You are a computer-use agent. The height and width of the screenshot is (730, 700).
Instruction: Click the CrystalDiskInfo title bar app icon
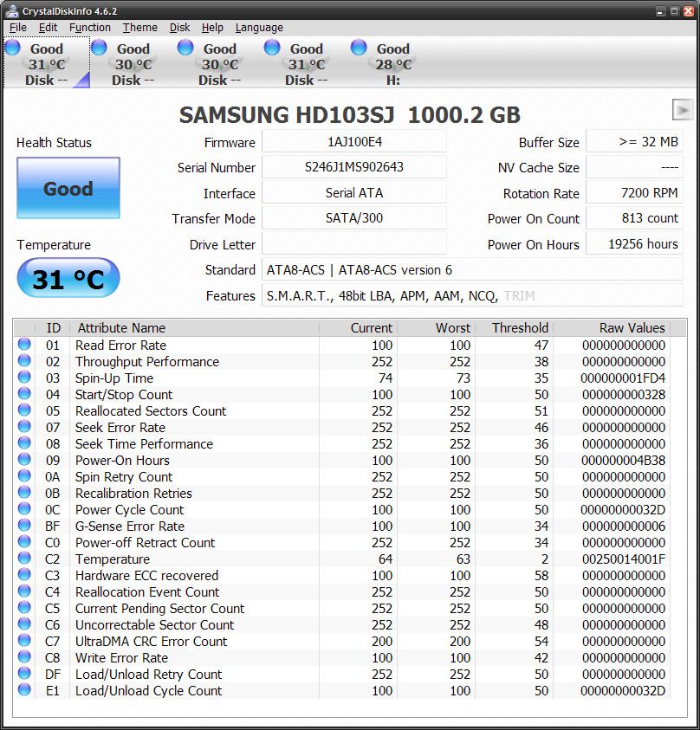coord(11,10)
